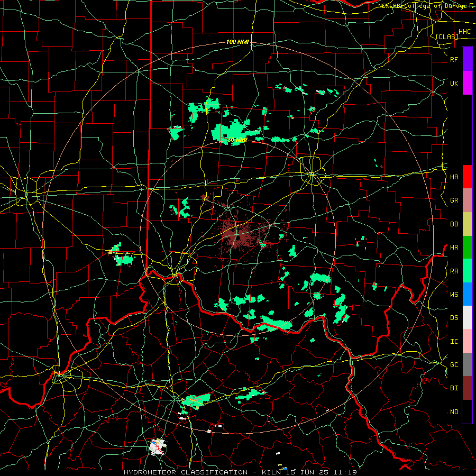The width and height of the screenshot is (476, 476).
Task: Click the HHC product label
Action: tap(464, 32)
